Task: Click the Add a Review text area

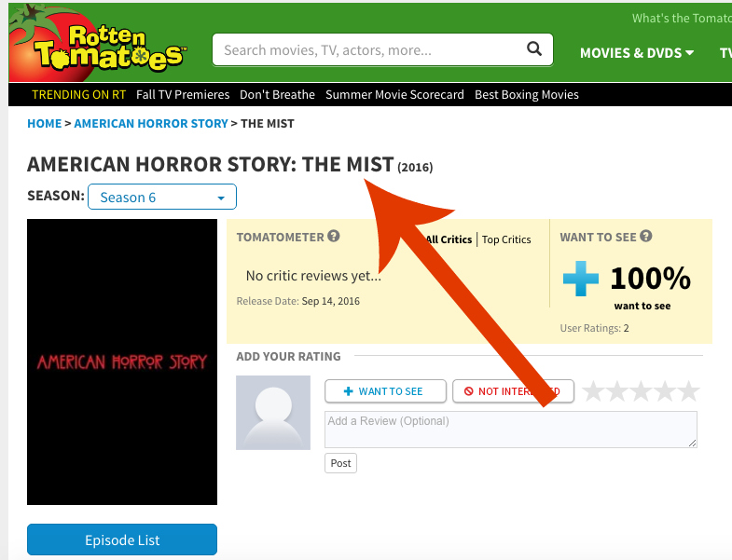Action: (x=511, y=430)
